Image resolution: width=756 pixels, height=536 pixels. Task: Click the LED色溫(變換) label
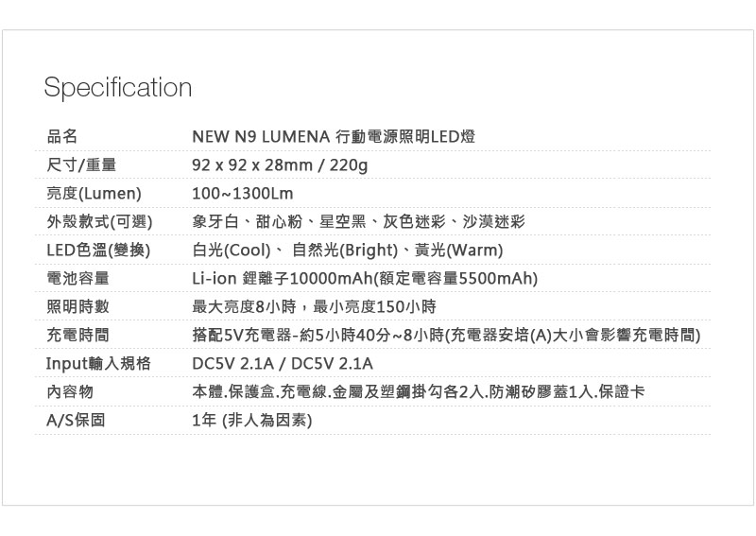99,251
